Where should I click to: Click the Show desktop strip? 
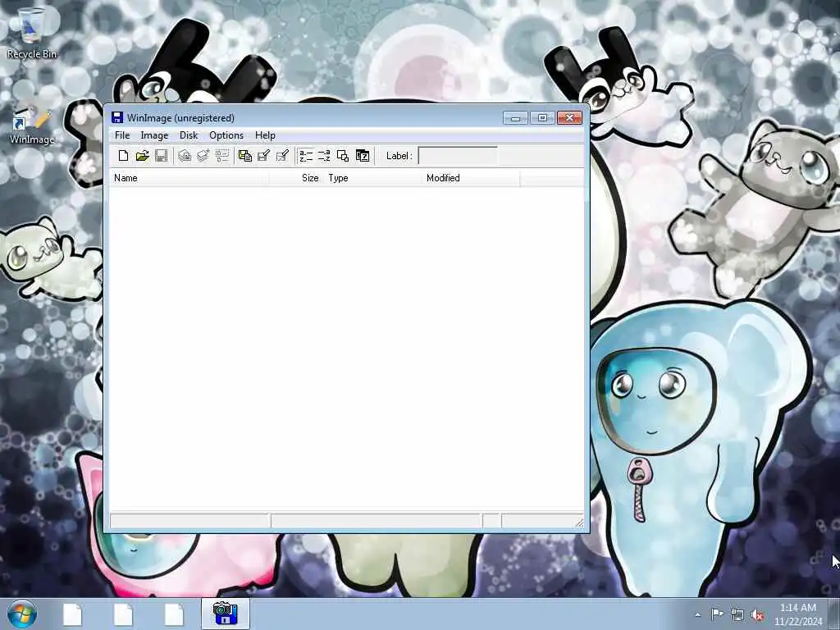[834, 614]
